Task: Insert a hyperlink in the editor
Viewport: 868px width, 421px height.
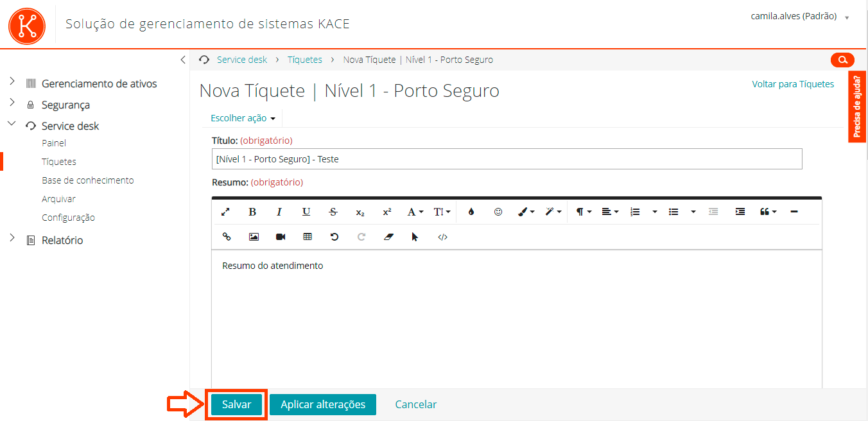Action: point(227,237)
